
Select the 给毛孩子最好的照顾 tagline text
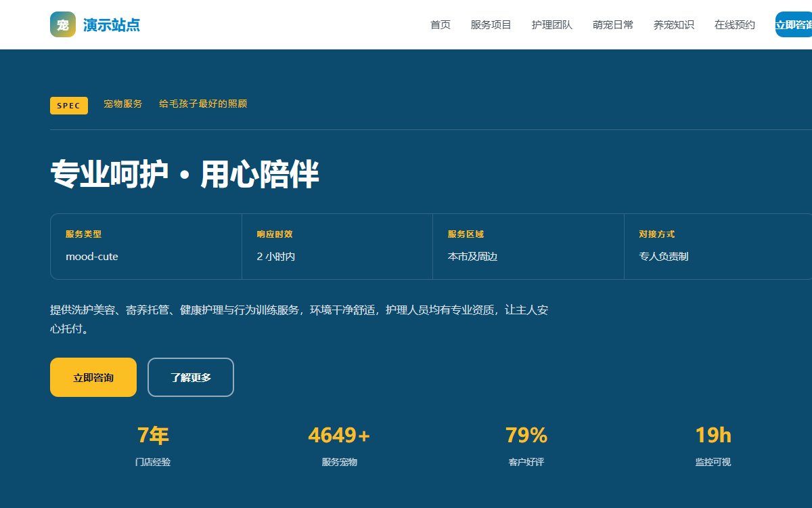203,104
